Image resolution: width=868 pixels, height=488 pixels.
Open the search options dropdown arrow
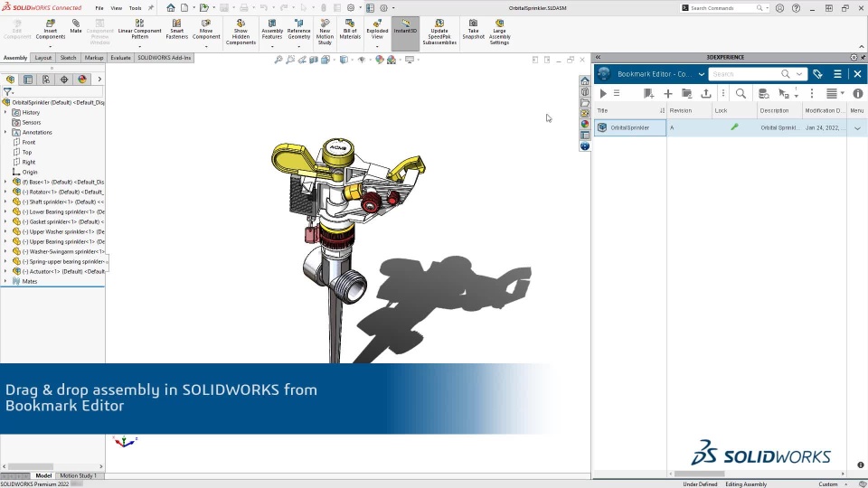tap(798, 73)
